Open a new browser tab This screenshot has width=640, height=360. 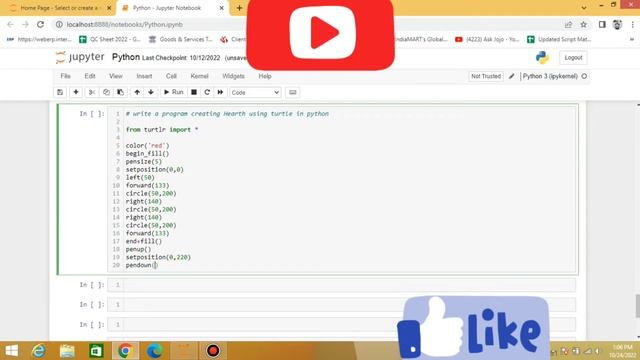(x=239, y=8)
